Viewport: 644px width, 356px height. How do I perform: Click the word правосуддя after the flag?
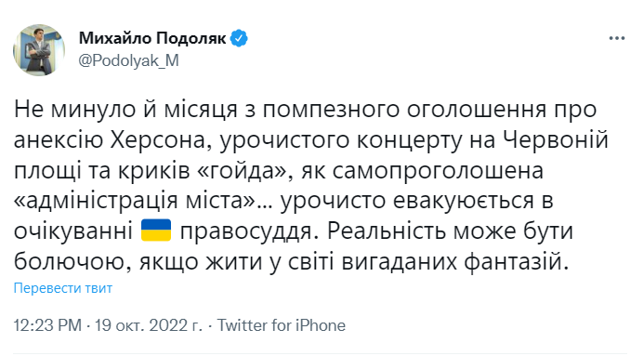pos(245,232)
